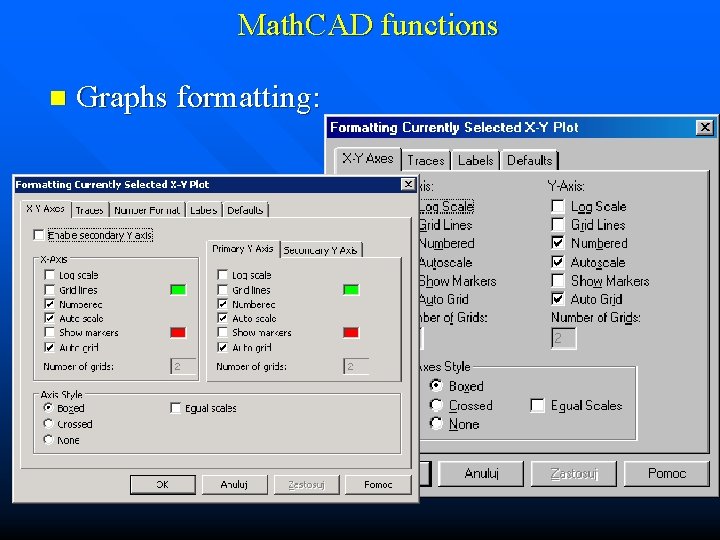Open X-Axis show markers red color swatch
This screenshot has height=540, width=720.
tap(178, 332)
